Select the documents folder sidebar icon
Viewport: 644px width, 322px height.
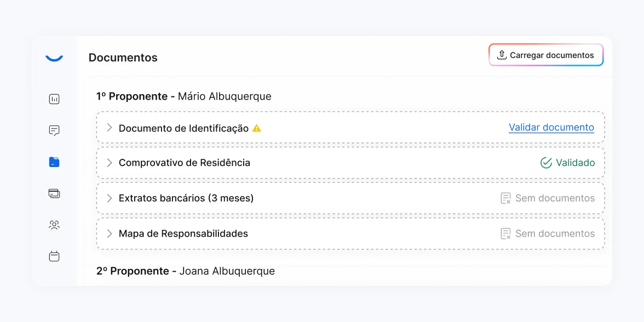[x=54, y=162]
